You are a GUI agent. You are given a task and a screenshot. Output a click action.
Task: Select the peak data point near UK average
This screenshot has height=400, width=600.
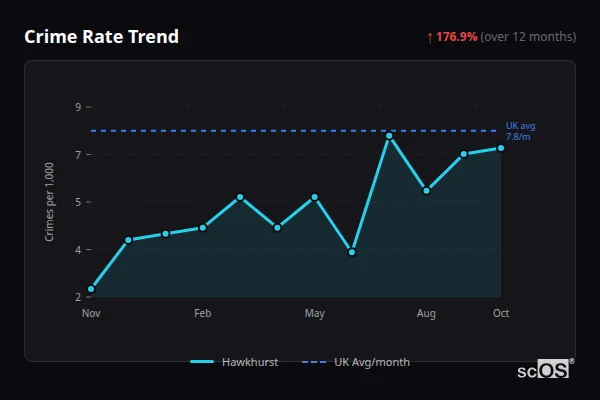click(x=389, y=136)
